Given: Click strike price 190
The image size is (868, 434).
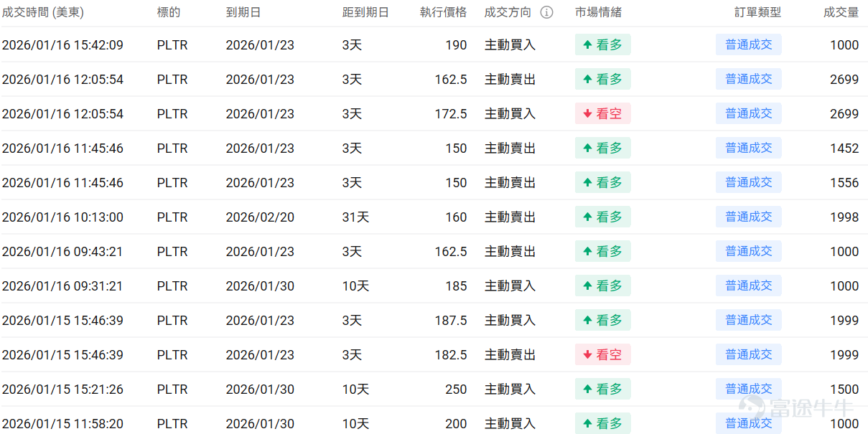Looking at the screenshot, I should [x=456, y=45].
